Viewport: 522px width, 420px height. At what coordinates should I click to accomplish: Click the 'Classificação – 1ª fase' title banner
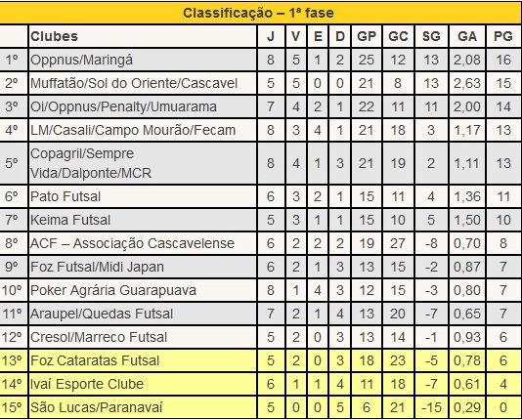pyautogui.click(x=260, y=13)
